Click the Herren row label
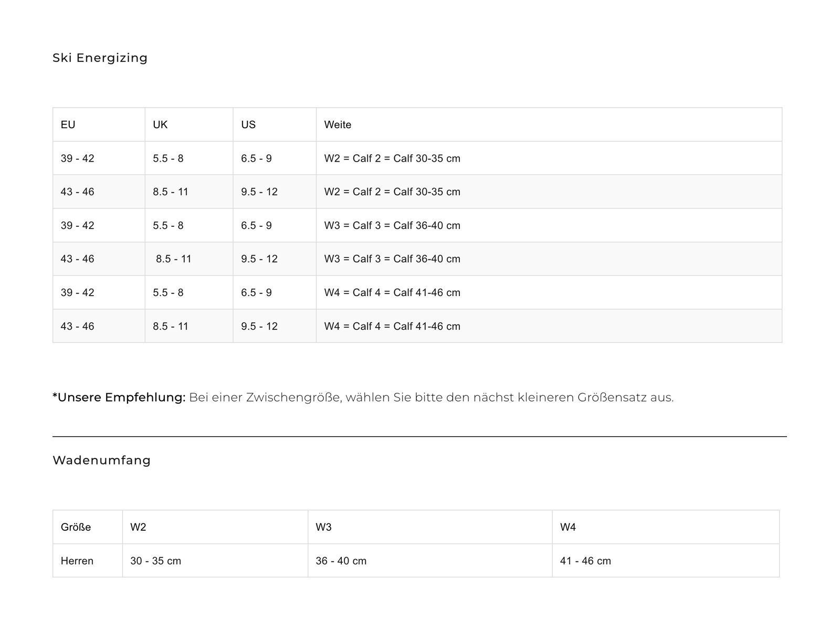This screenshot has width=840, height=630. click(77, 561)
